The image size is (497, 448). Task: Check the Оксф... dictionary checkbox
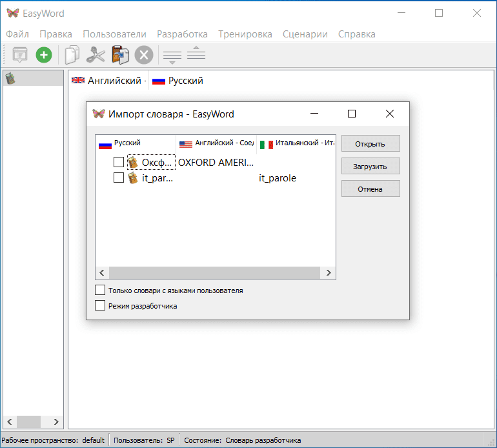[119, 162]
